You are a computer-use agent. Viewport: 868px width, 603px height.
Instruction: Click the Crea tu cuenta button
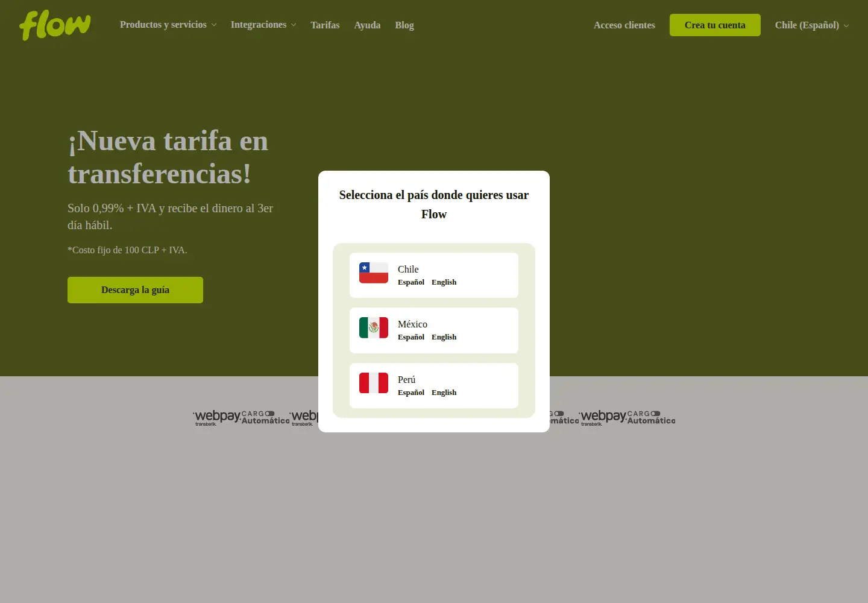coord(715,25)
